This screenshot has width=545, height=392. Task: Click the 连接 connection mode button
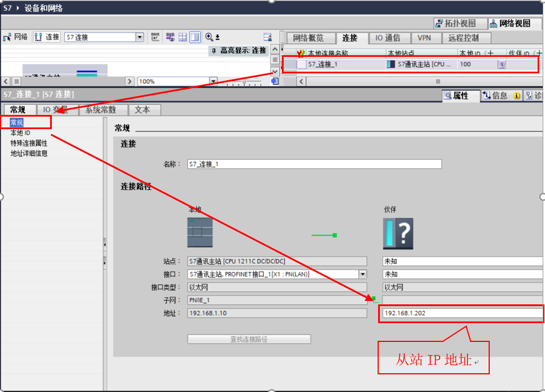coord(47,37)
